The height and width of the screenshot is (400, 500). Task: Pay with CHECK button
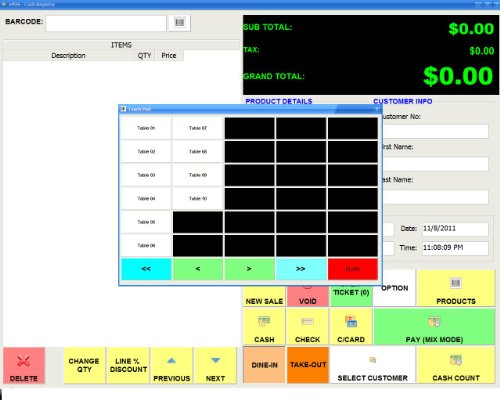pyautogui.click(x=308, y=326)
